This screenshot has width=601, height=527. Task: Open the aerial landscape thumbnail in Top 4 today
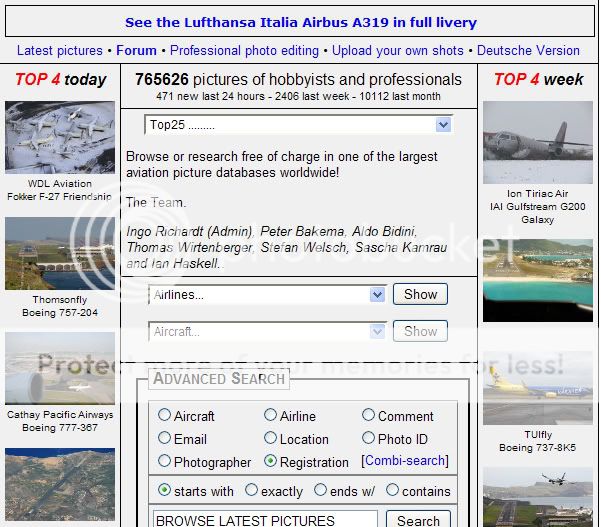(x=60, y=484)
